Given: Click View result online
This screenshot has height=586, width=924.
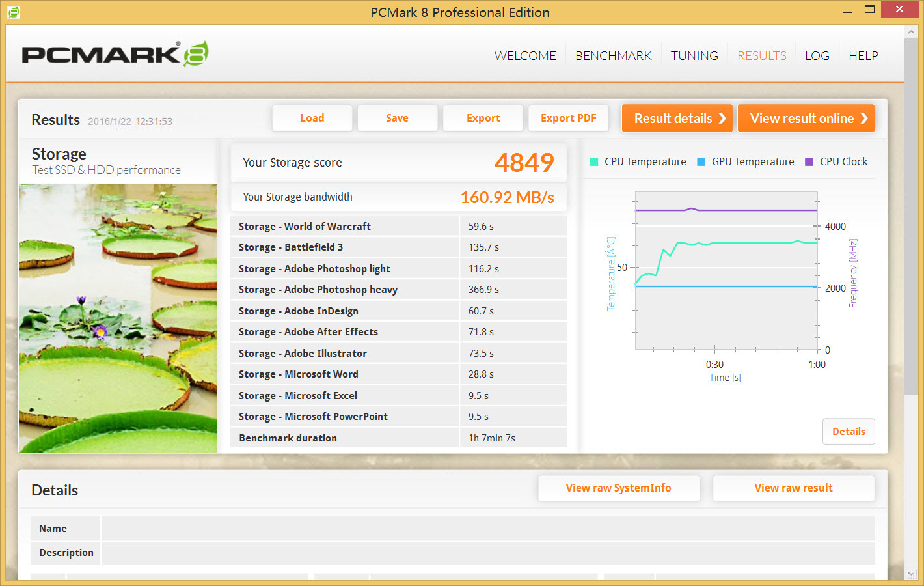Looking at the screenshot, I should tap(806, 119).
